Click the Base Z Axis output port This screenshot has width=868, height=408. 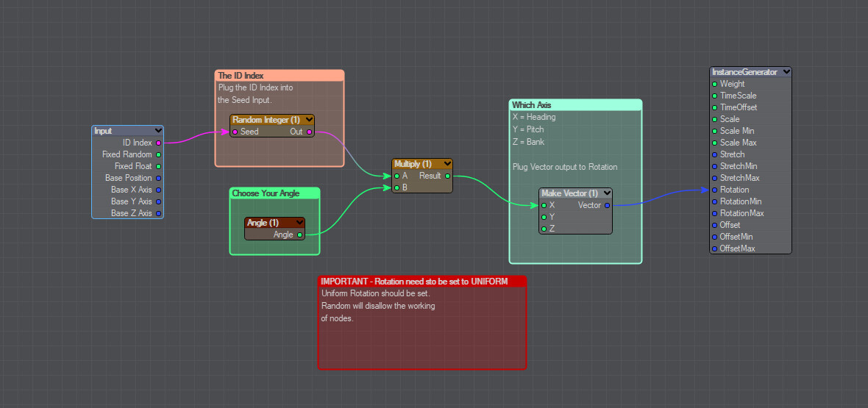click(x=158, y=213)
